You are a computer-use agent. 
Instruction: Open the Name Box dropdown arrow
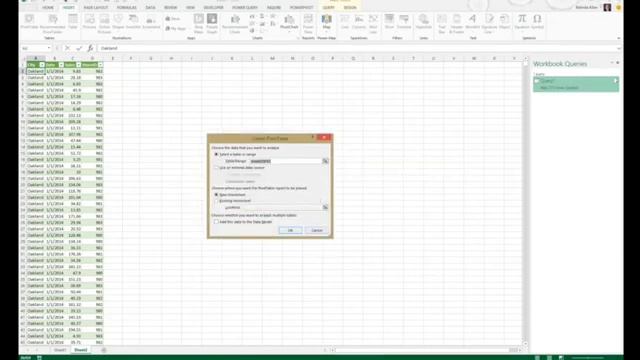point(49,48)
